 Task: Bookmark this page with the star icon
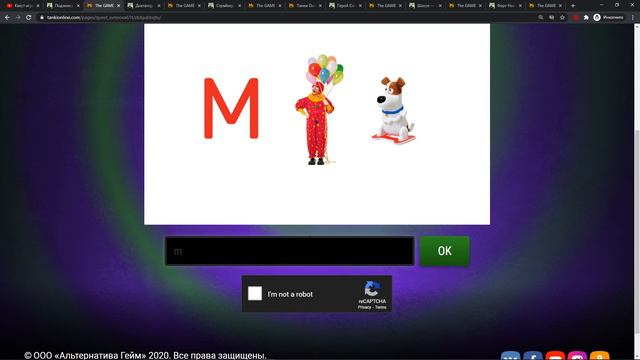click(562, 18)
